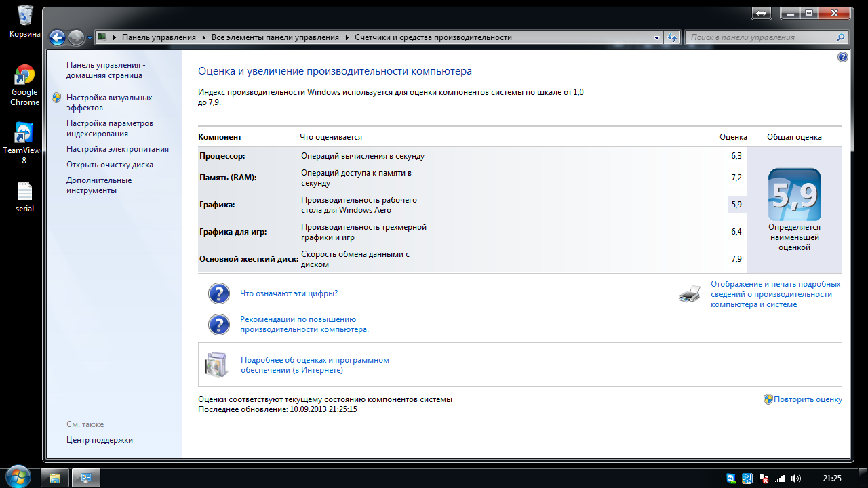Click the network signal tray icon

click(780, 478)
